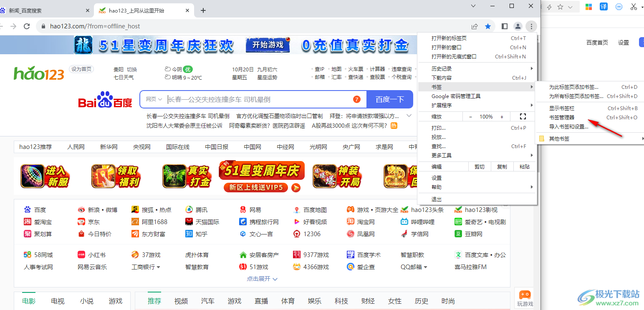Click 切换 city link next to 贵阳
This screenshot has width=644, height=310.
click(132, 70)
